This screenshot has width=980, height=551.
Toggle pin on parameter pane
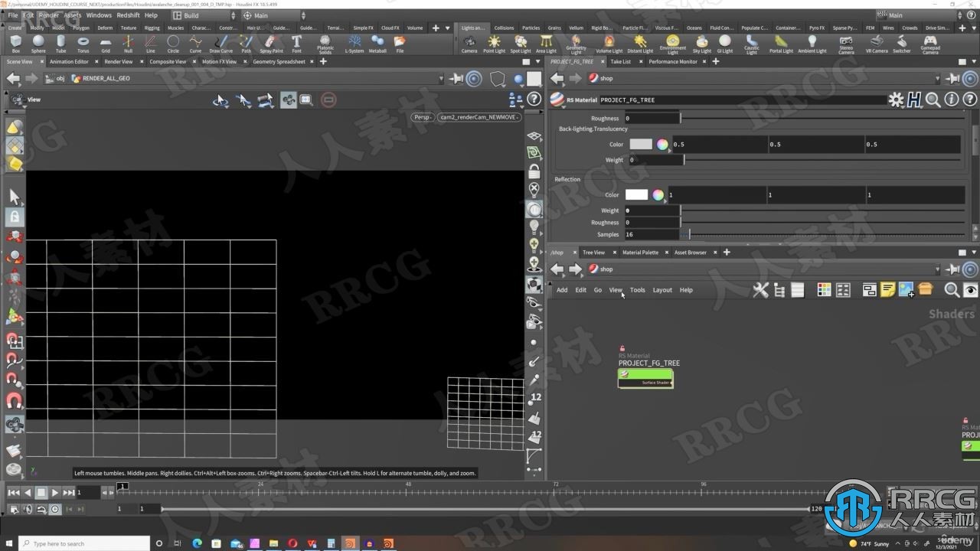(x=952, y=78)
